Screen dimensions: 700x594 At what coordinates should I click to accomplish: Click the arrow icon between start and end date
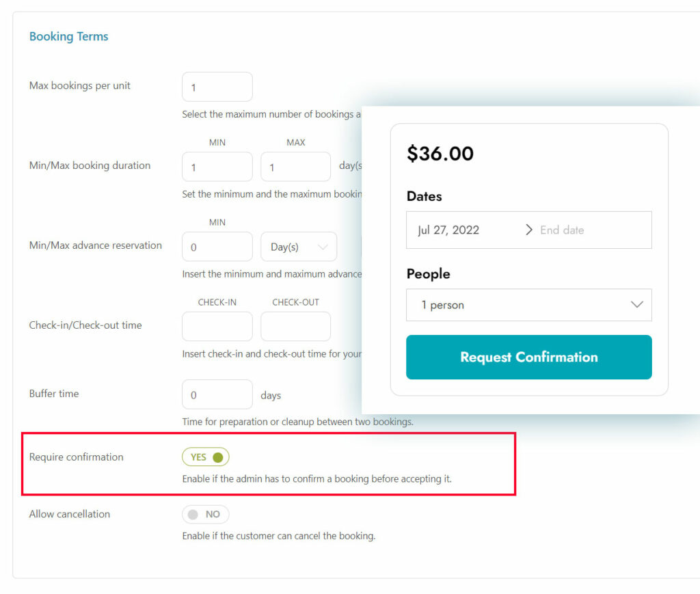[x=529, y=230]
